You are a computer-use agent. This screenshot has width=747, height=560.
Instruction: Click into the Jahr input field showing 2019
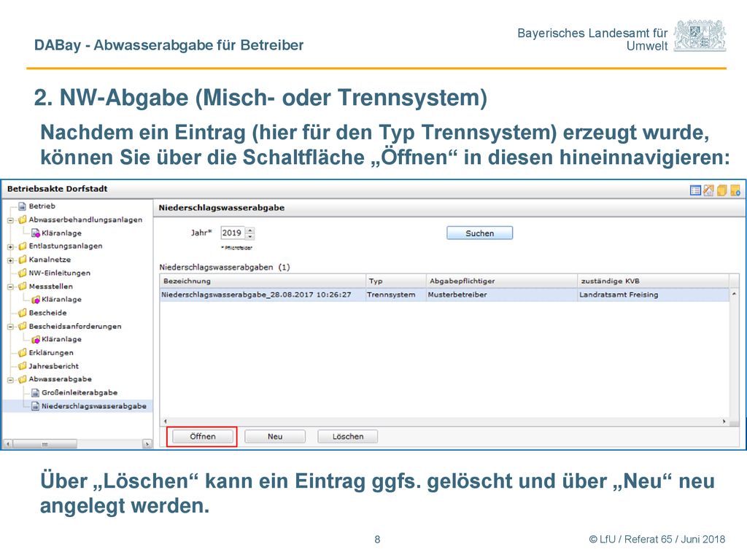click(x=233, y=233)
